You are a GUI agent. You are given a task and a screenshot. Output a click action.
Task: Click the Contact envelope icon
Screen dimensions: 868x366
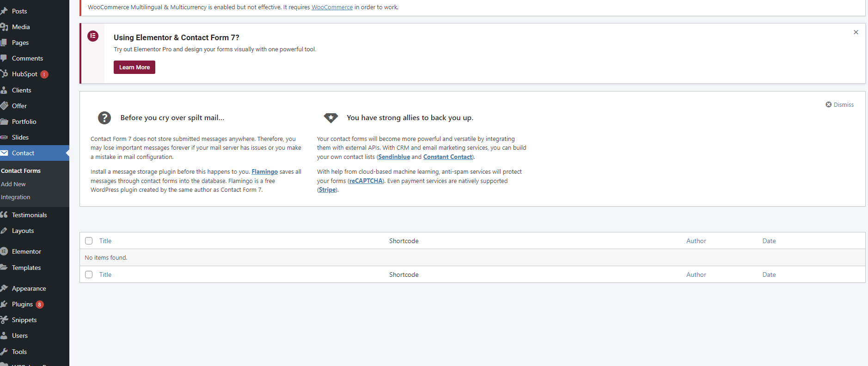pos(4,153)
